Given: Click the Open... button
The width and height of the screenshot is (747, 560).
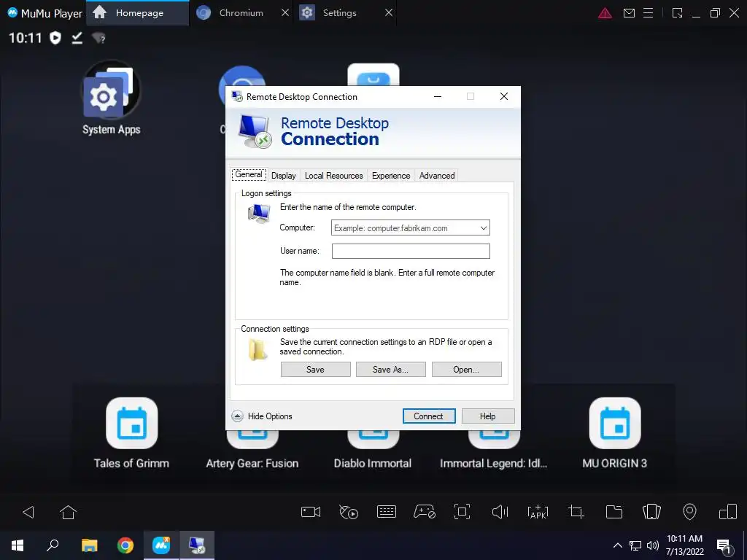Looking at the screenshot, I should click(466, 370).
